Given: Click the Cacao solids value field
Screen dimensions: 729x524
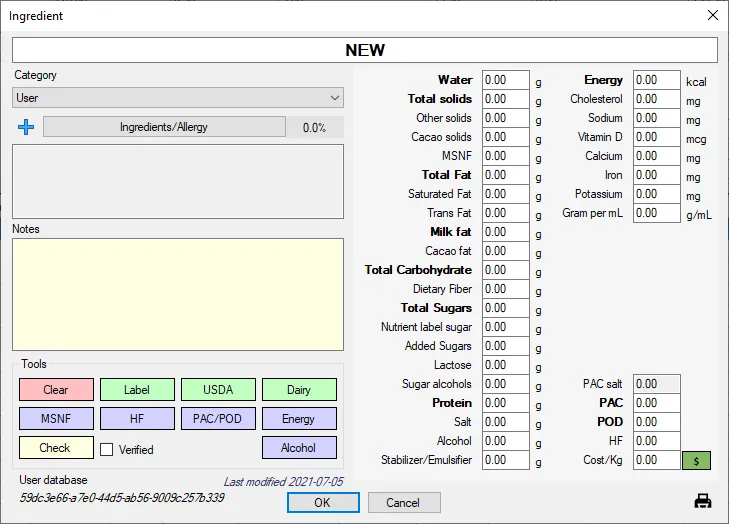Looking at the screenshot, I should (505, 137).
